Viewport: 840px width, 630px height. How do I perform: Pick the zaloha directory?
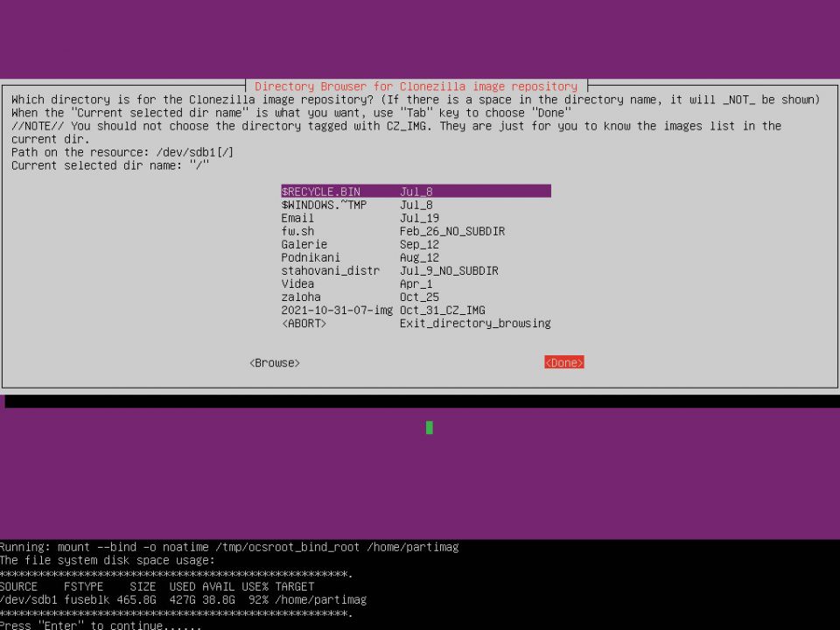tap(416, 297)
